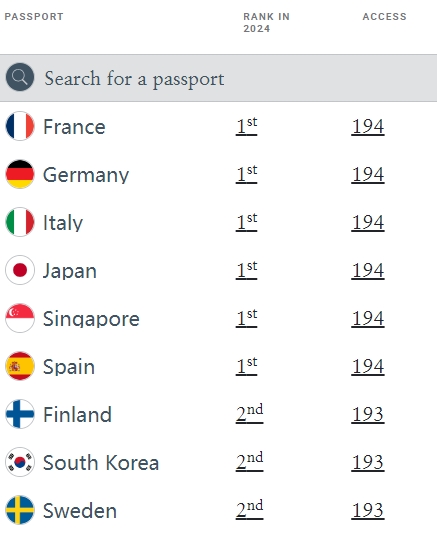Open Germany's 194 access link

point(368,174)
